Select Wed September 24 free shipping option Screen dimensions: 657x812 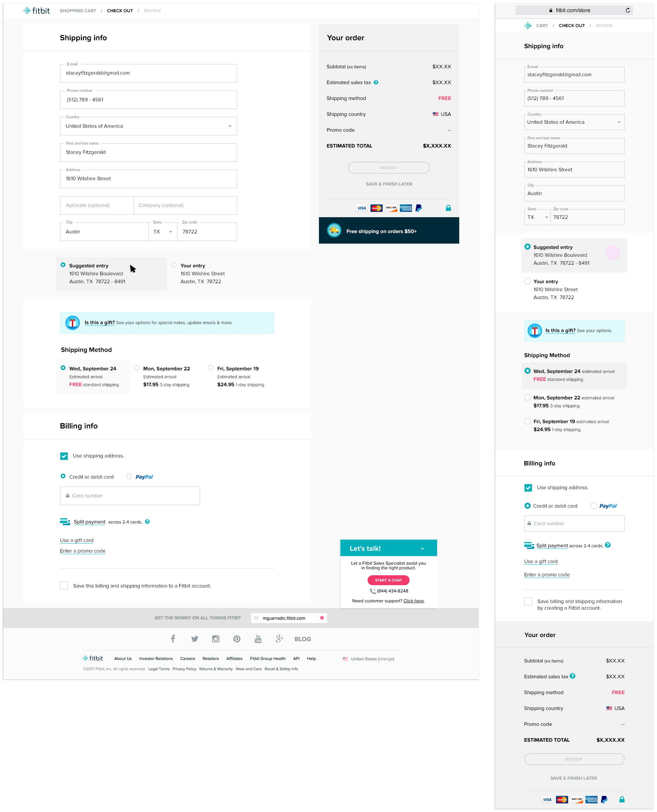[x=63, y=368]
